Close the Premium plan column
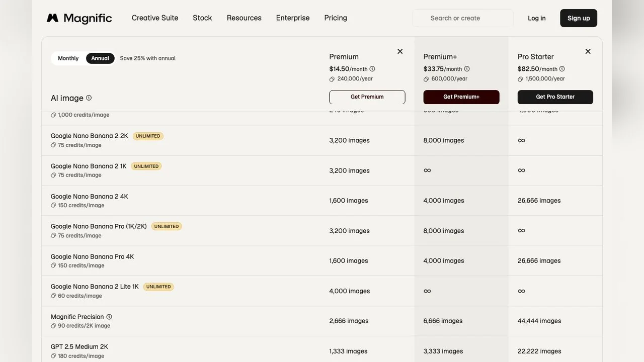 400,51
